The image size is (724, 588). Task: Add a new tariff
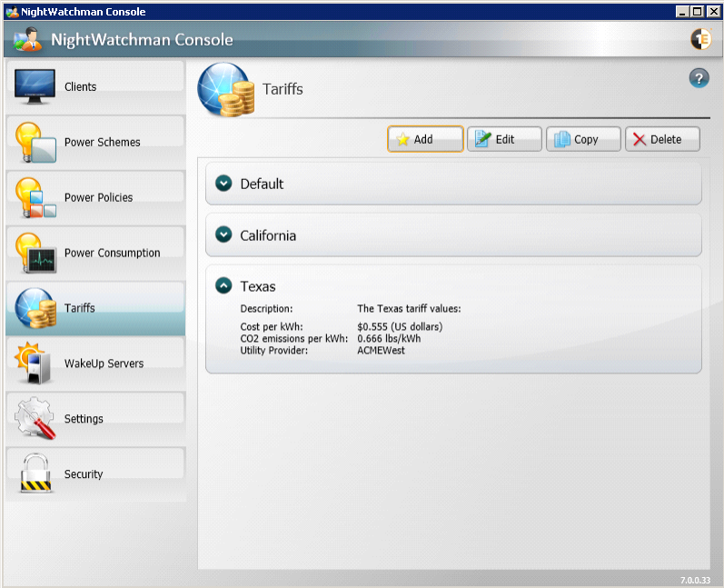425,139
